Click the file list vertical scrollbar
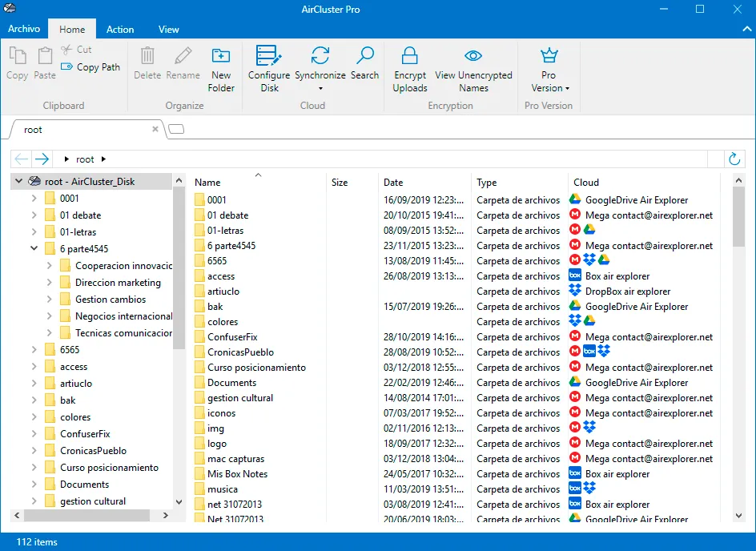756x551 pixels. click(x=738, y=216)
